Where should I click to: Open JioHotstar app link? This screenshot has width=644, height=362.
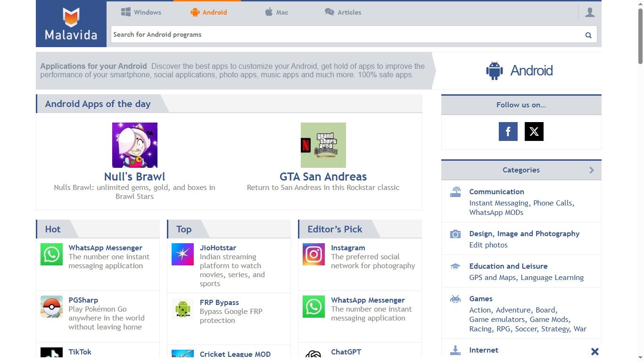click(218, 247)
